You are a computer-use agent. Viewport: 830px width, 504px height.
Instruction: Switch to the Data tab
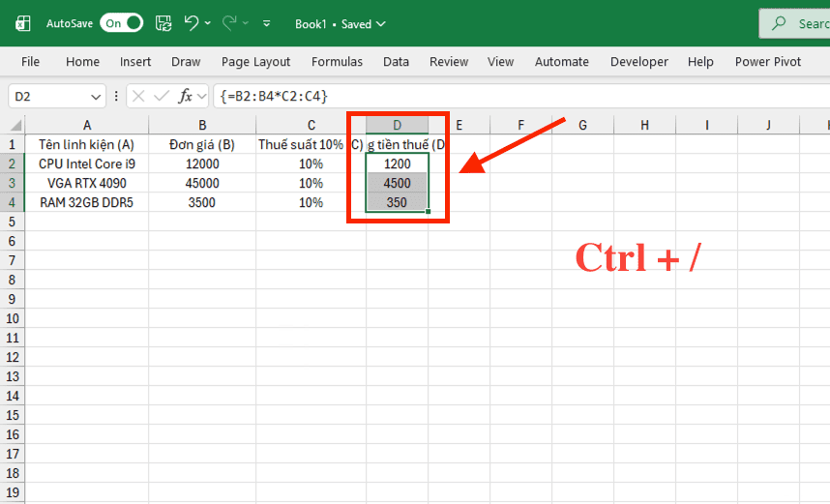396,61
